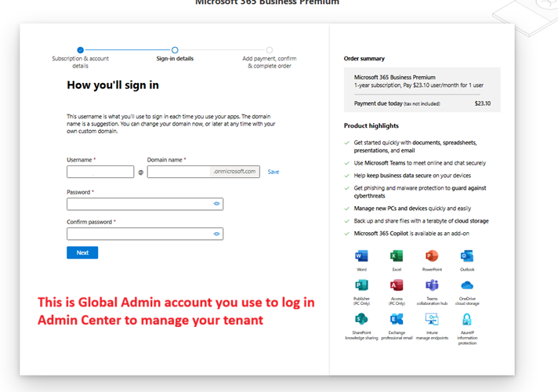Screen dimensions: 558x392
Task: Click 'Help keep business data secure' highlight
Action: tap(412, 175)
